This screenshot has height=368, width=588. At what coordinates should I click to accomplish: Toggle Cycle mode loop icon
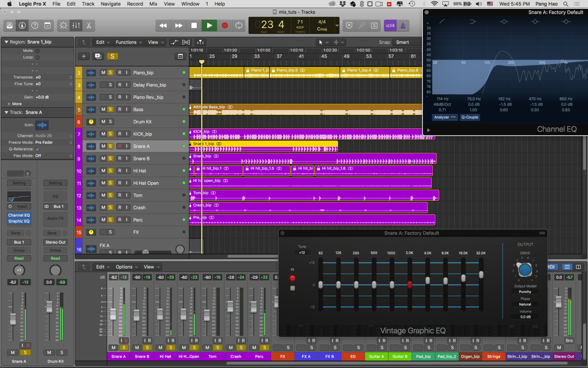click(239, 25)
